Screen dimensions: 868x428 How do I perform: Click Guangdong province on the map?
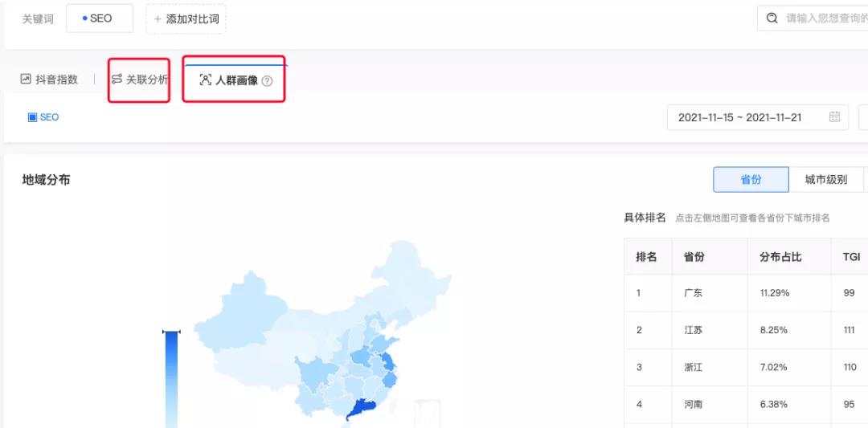click(359, 408)
